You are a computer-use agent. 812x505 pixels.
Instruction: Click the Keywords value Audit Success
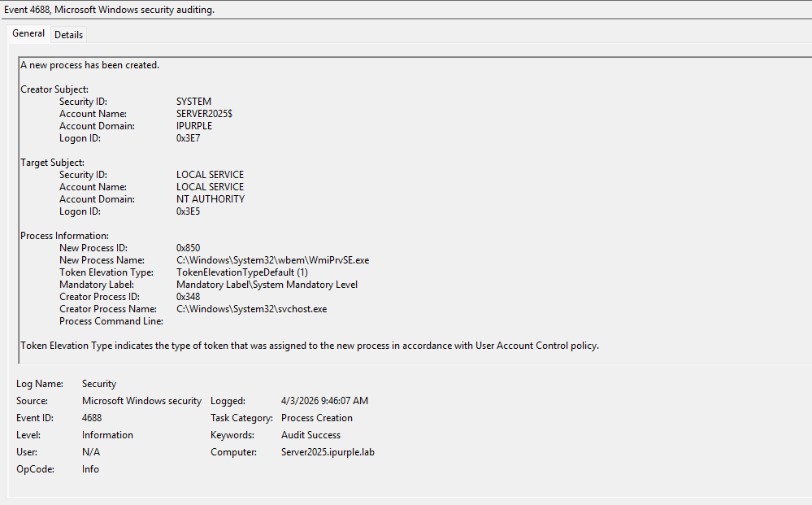coord(310,435)
